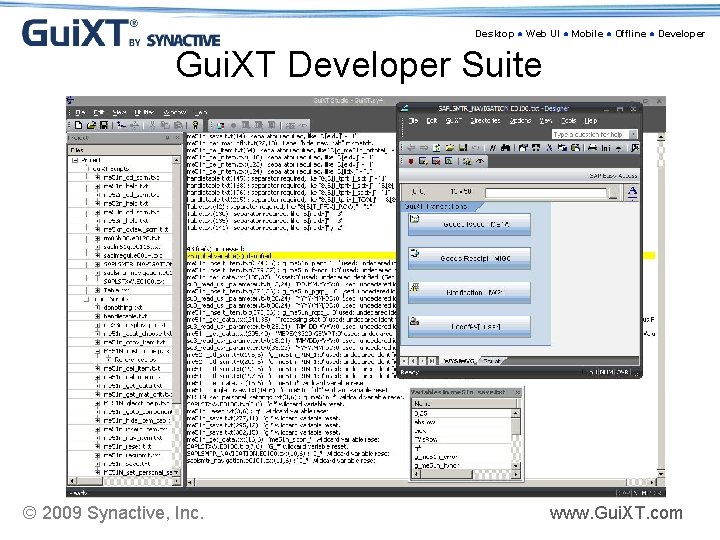This screenshot has height=540, width=720.
Task: Open the Directories menu in Designer window
Action: (x=485, y=121)
